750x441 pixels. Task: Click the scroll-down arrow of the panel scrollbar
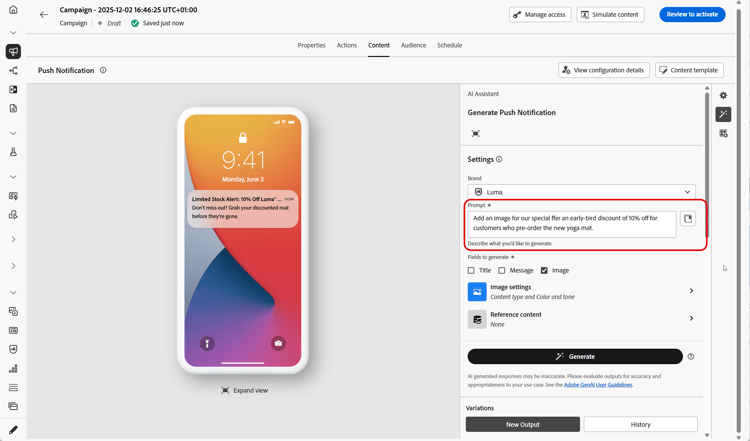point(707,435)
